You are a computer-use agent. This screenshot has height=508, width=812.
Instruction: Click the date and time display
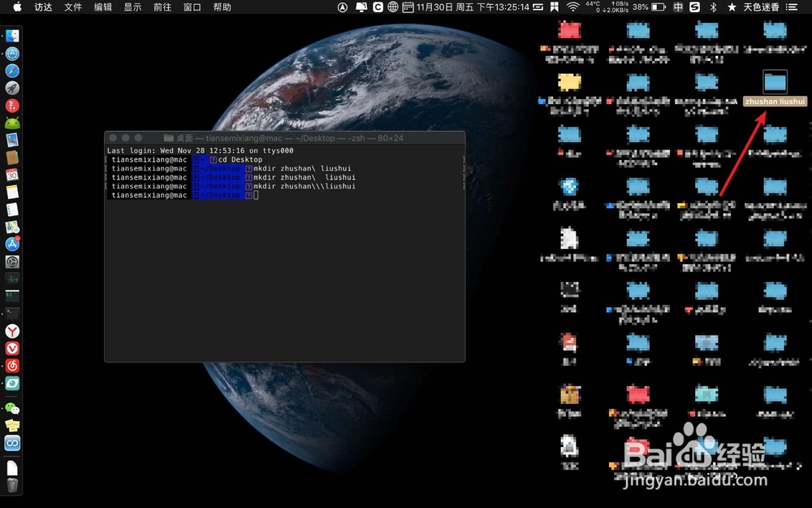click(x=473, y=7)
